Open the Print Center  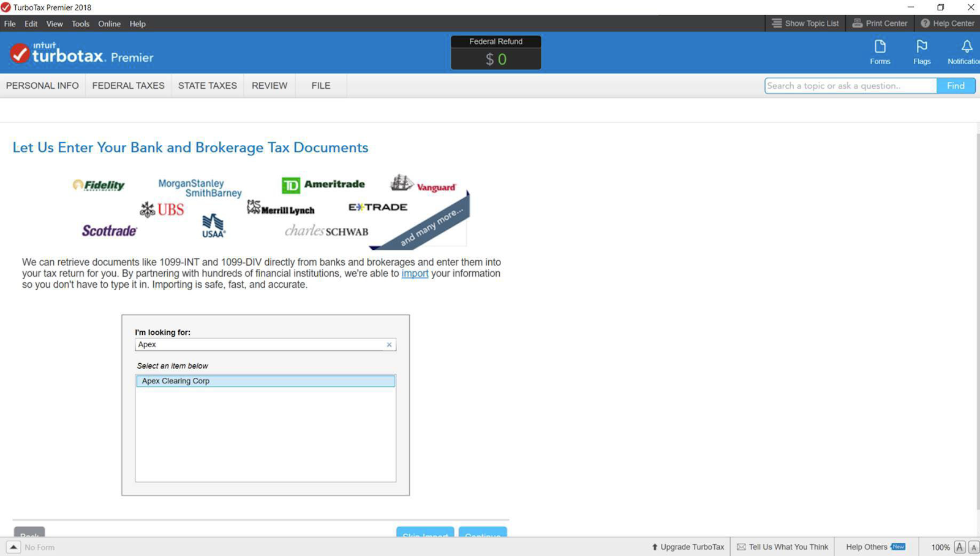(880, 23)
